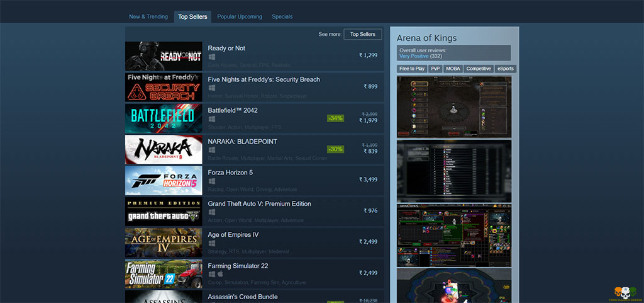Click the ₹ 899 price for Security Breach
The image size is (644, 303).
[370, 86]
